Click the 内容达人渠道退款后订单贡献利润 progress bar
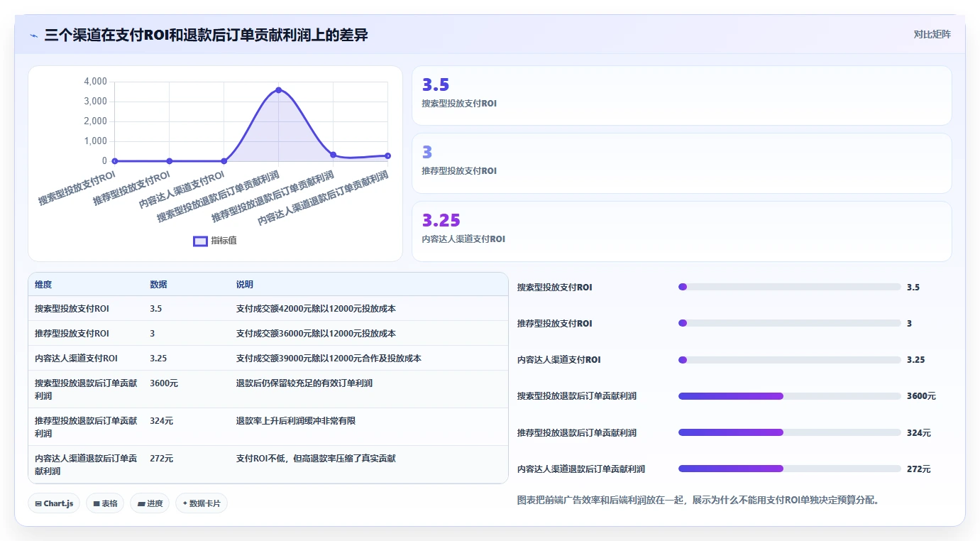Screen dimensions: 980x541 pos(789,469)
